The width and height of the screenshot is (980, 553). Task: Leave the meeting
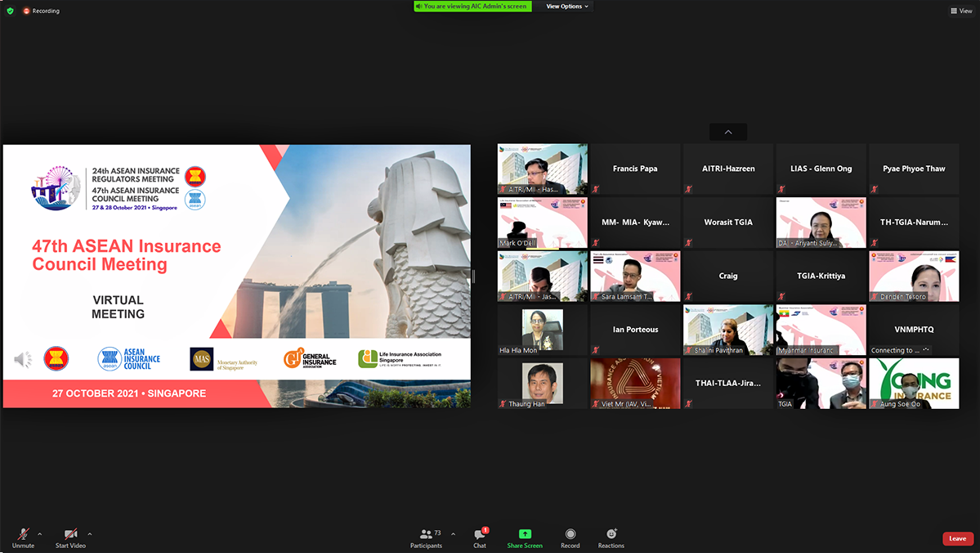point(957,538)
